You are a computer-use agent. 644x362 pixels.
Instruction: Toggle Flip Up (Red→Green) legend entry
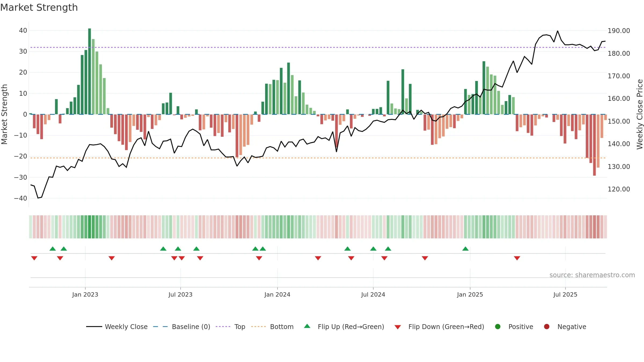344,327
